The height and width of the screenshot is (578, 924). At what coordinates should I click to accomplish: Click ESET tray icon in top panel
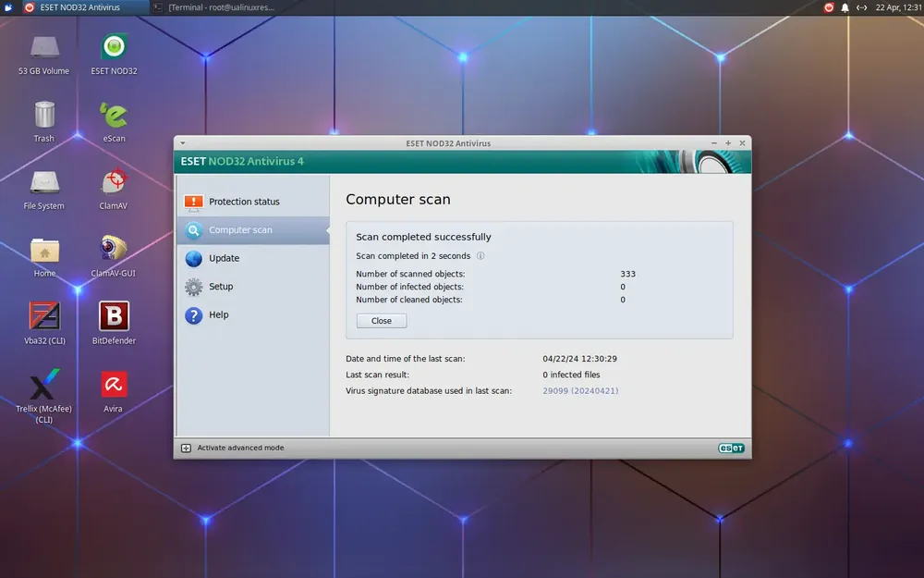coord(829,7)
